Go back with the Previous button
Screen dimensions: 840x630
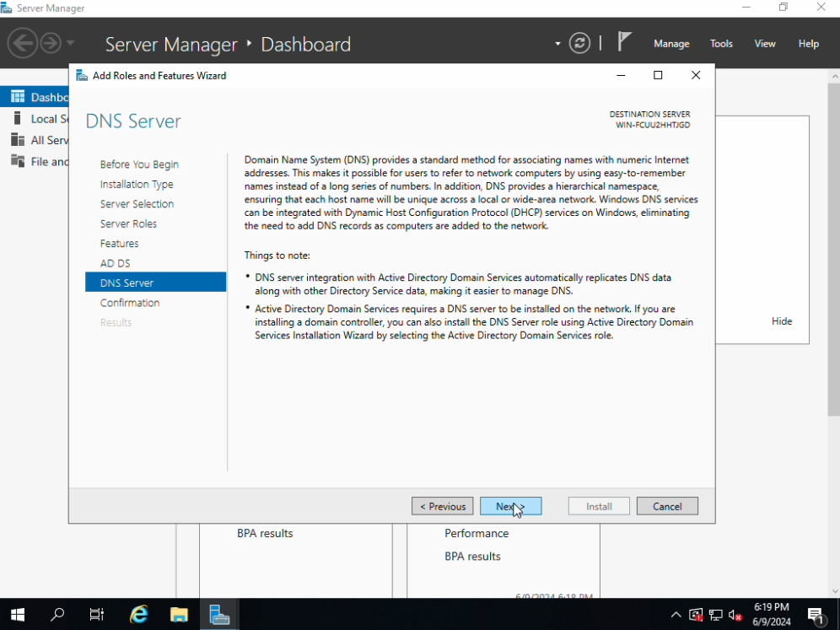point(442,506)
